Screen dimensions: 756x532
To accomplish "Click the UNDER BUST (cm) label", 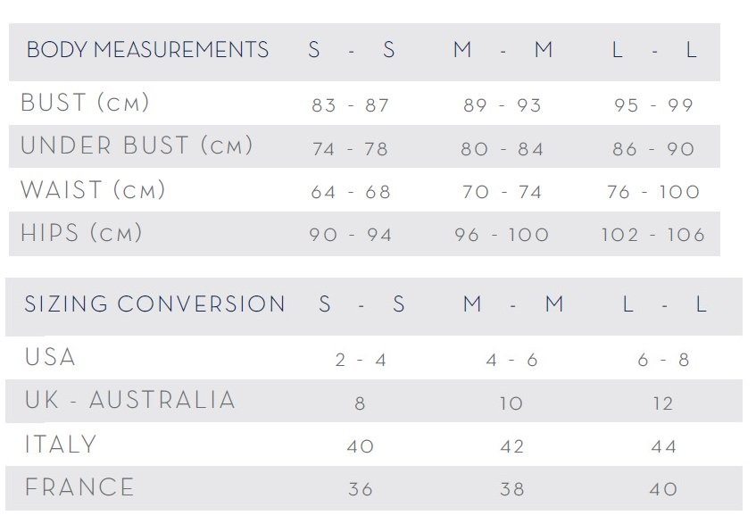I will pos(137,145).
